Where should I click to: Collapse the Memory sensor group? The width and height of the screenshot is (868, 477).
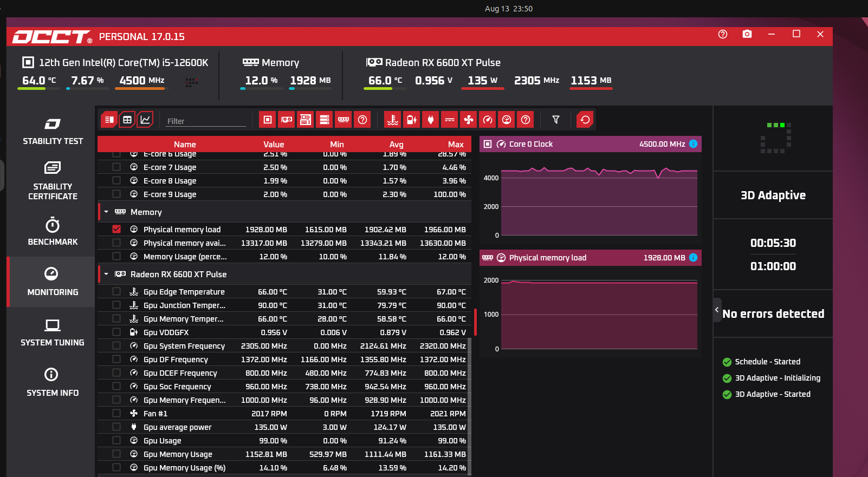pyautogui.click(x=106, y=212)
